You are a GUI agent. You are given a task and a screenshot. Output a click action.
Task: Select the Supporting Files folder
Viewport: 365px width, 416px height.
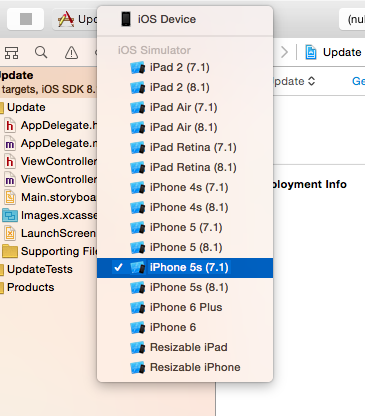49,251
